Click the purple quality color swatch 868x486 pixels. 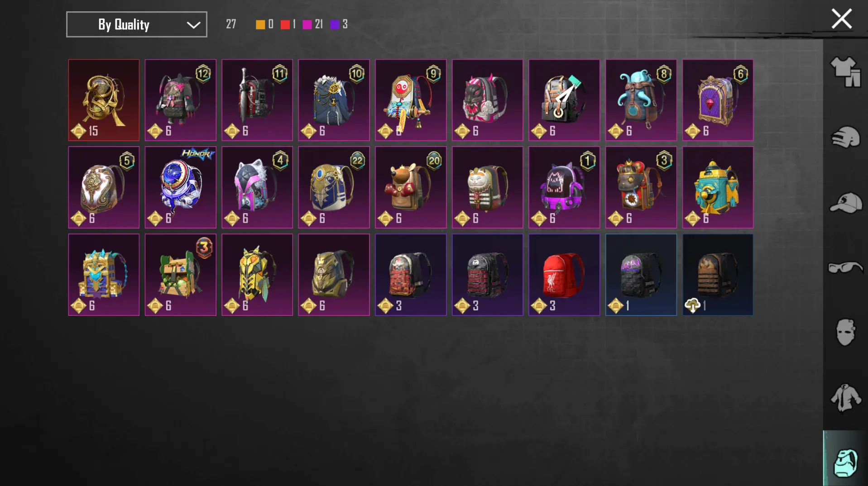[x=335, y=24]
